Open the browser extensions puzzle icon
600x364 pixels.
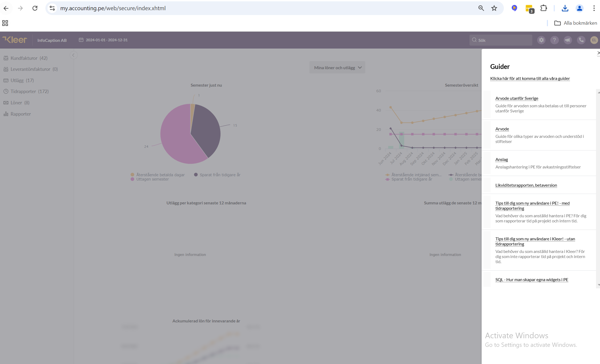pos(544,8)
